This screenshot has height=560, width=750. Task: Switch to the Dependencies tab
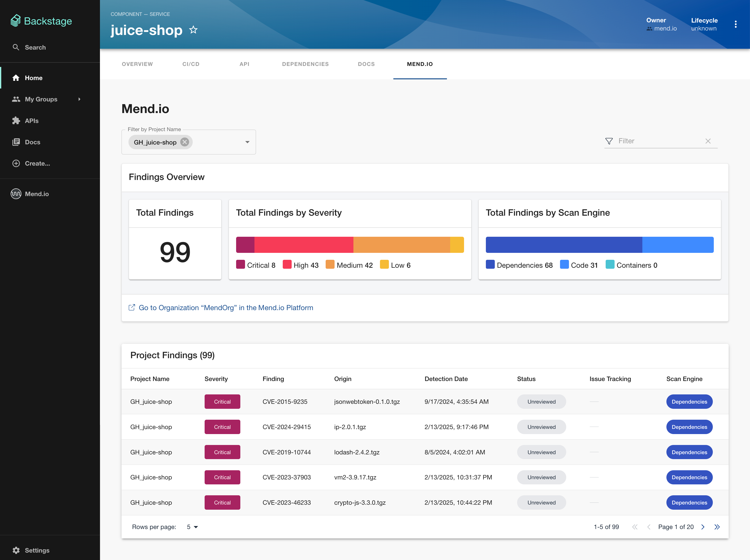[x=305, y=64]
